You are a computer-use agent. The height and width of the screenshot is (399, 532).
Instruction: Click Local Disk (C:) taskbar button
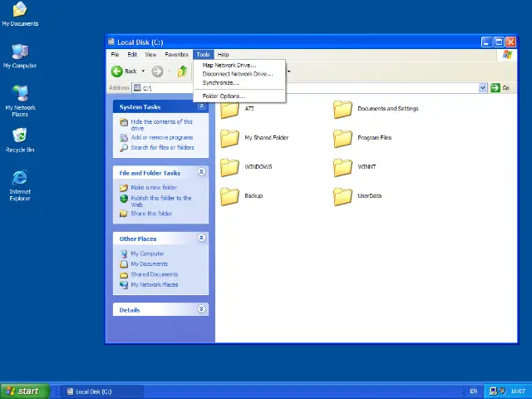(101, 392)
